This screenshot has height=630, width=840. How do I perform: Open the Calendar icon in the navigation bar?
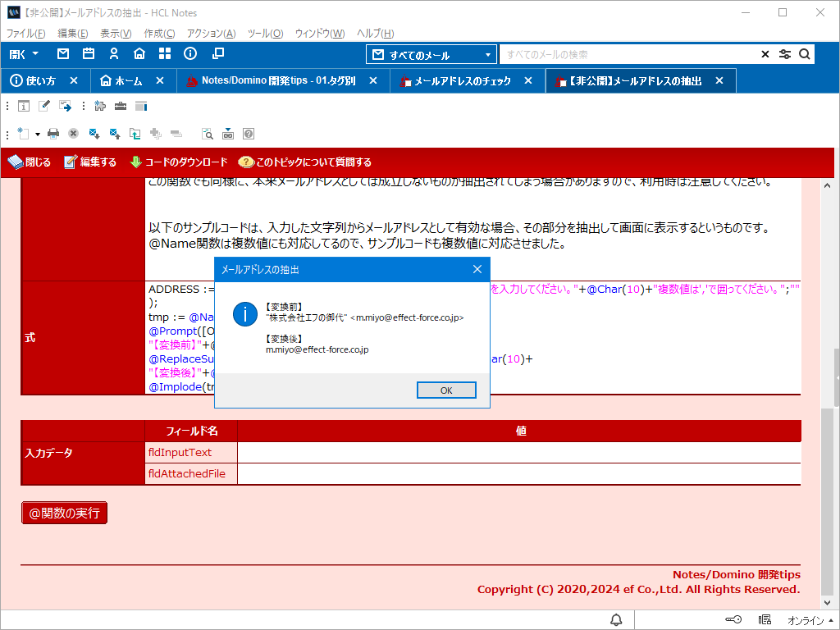[88, 54]
